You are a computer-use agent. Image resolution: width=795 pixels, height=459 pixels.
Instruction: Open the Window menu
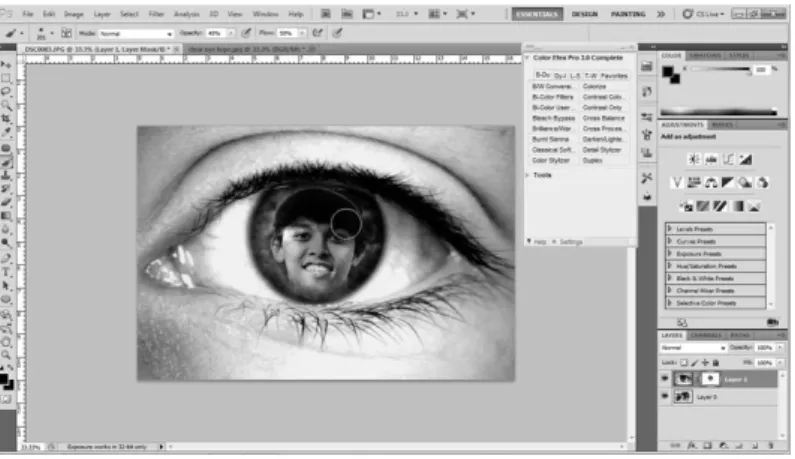(265, 14)
